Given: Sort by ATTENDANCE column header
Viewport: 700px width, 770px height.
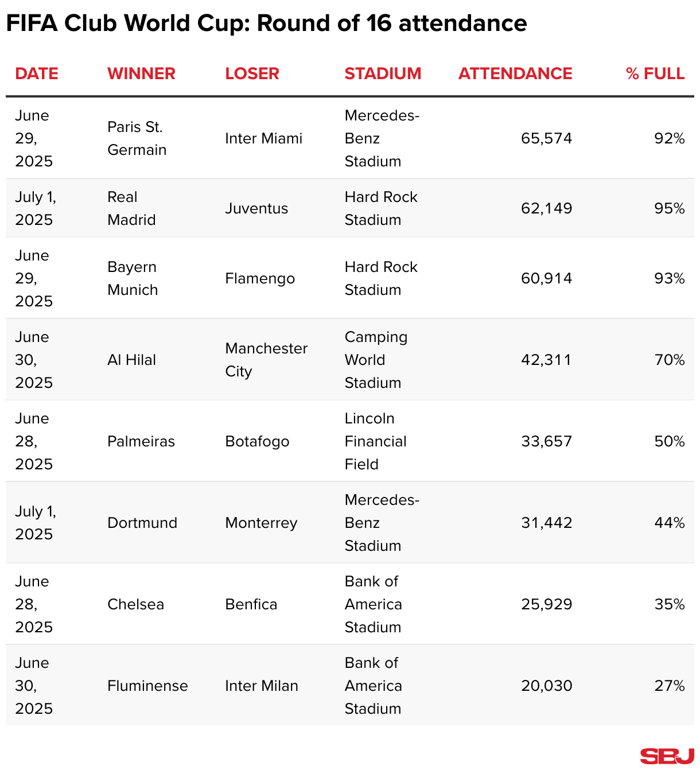Looking at the screenshot, I should click(x=515, y=73).
